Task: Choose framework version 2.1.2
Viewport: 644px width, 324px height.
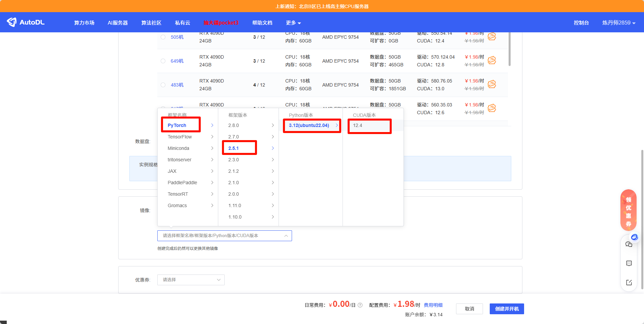Action: coord(248,171)
